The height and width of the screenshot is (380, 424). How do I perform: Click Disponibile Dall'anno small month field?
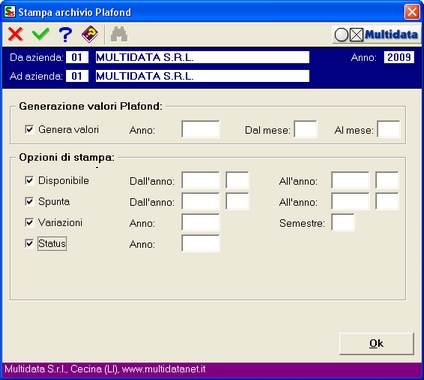pos(237,180)
